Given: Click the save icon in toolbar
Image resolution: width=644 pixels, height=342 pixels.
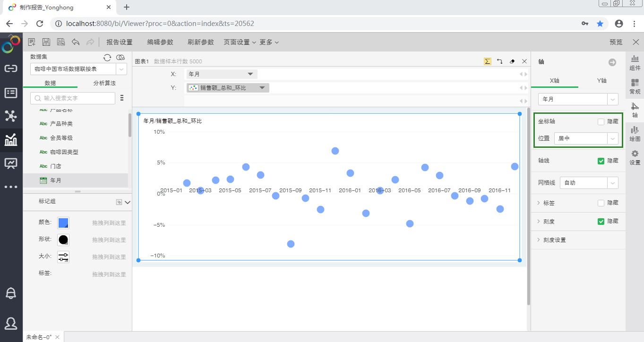Looking at the screenshot, I should pyautogui.click(x=46, y=42).
